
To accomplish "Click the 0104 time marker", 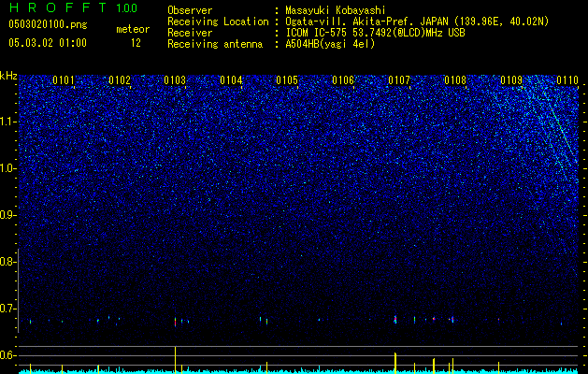I will pyautogui.click(x=231, y=80).
